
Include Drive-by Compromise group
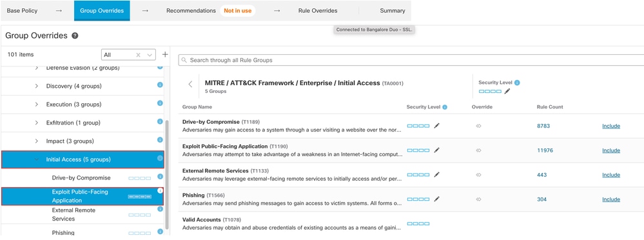(611, 126)
